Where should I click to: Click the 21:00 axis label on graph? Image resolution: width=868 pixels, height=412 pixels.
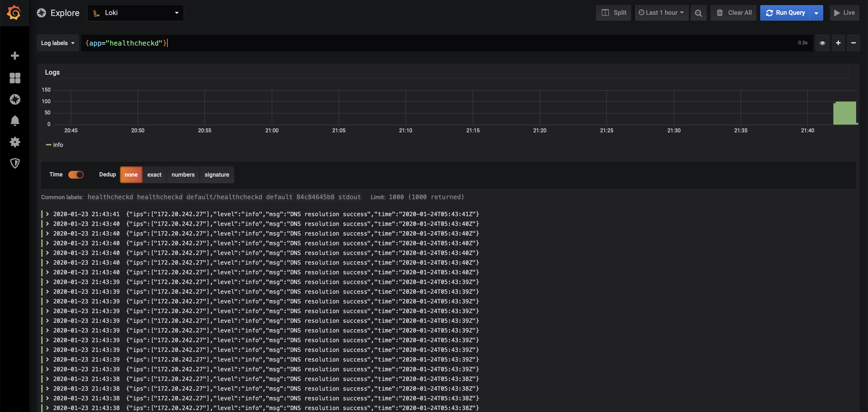(x=272, y=130)
